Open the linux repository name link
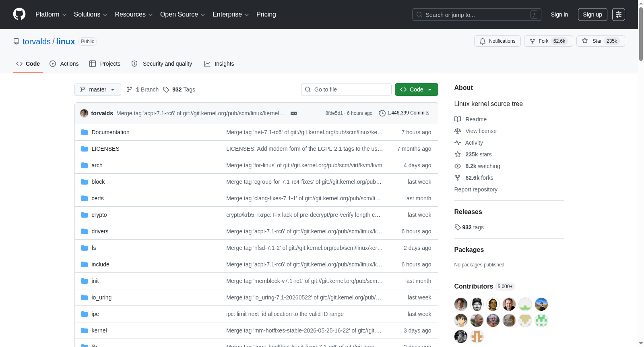The width and height of the screenshot is (644, 347). [66, 42]
